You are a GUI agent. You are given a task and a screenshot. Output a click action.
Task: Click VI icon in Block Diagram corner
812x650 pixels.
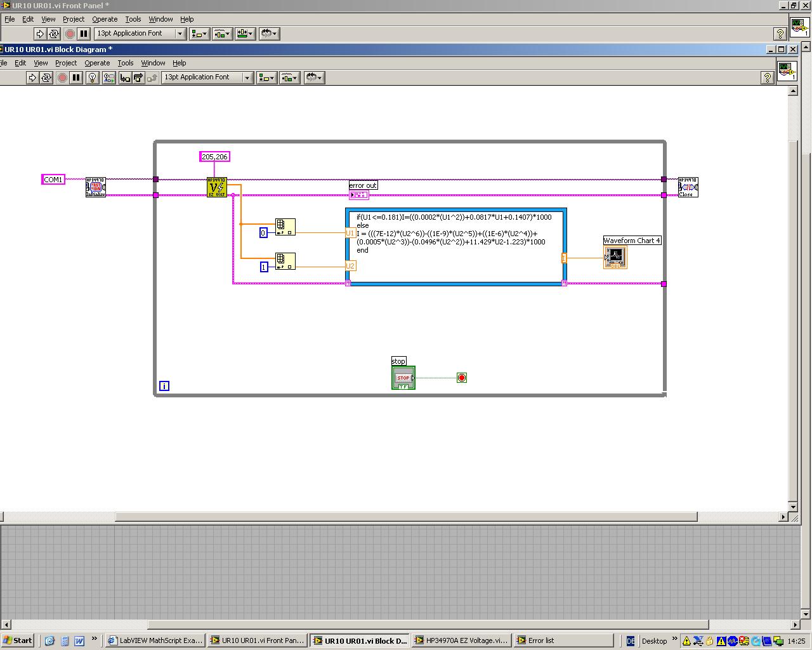pos(787,70)
